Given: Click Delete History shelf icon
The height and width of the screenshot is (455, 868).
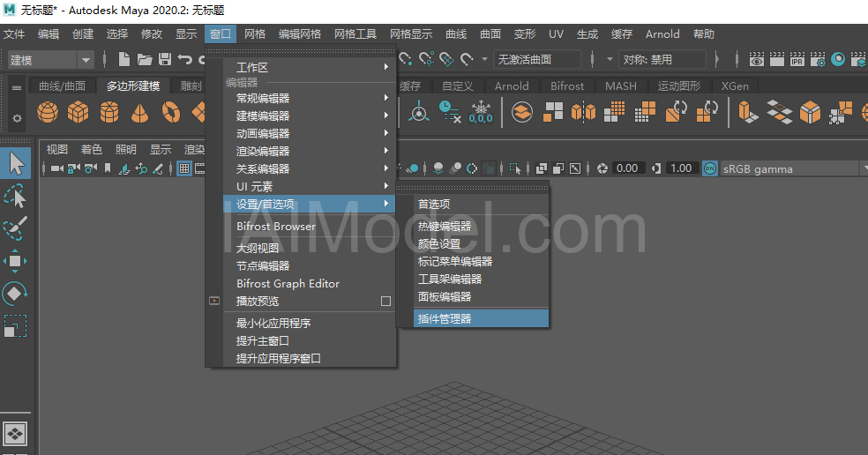Looking at the screenshot, I should (x=450, y=112).
